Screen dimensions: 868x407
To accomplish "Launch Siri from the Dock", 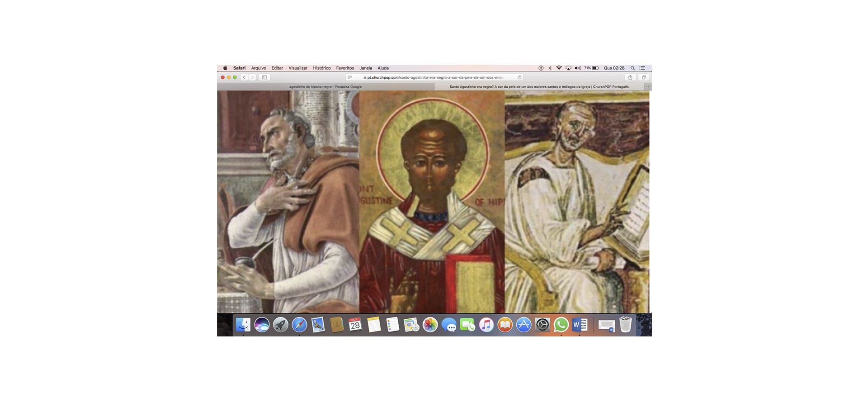I will (x=262, y=325).
